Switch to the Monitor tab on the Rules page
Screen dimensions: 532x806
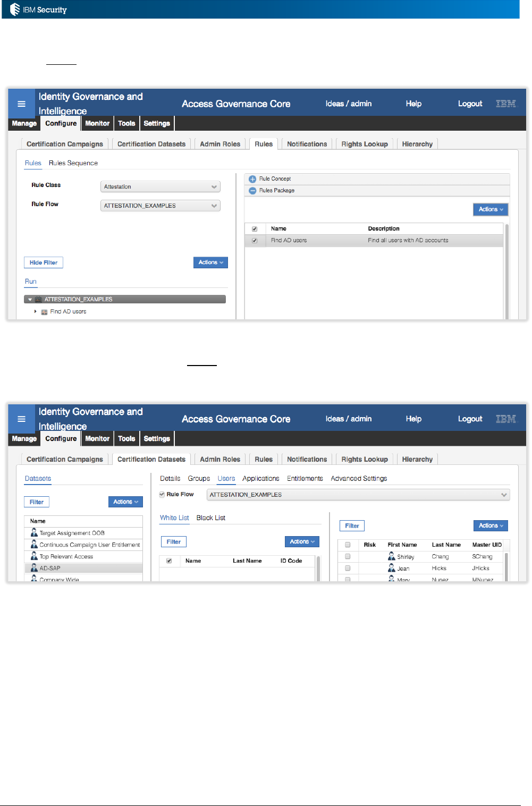tap(97, 123)
